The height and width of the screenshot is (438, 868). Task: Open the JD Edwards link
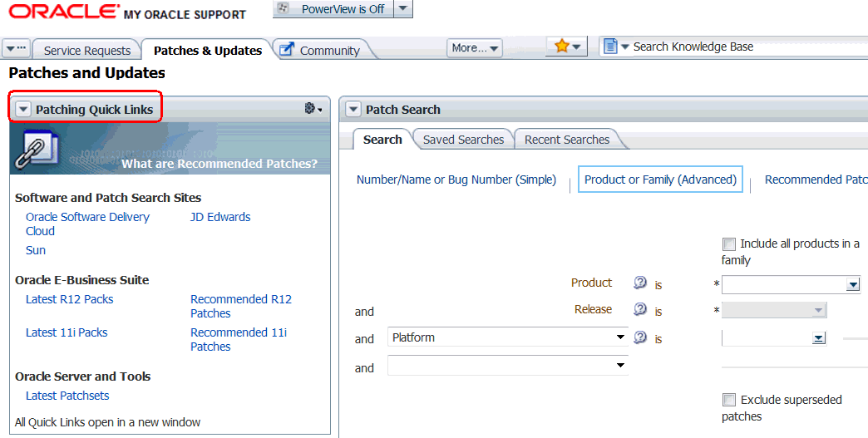(x=220, y=217)
